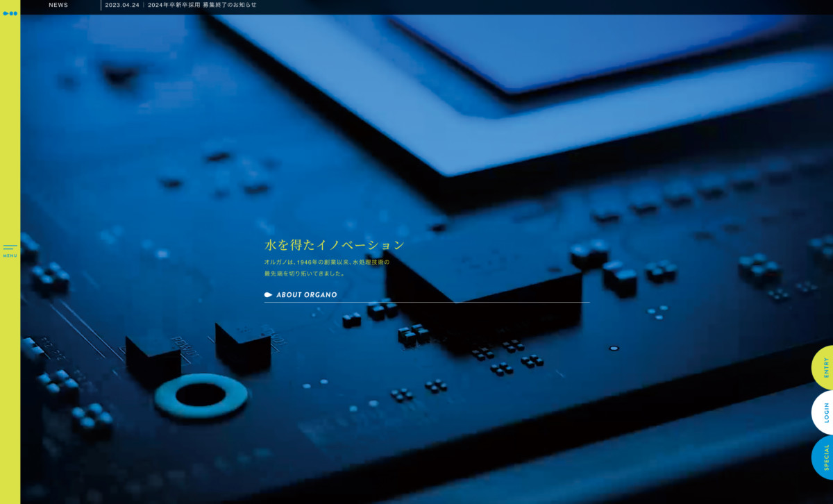Click the fish icon beside ABOUT ORGANO
The width and height of the screenshot is (833, 504).
pyautogui.click(x=268, y=295)
